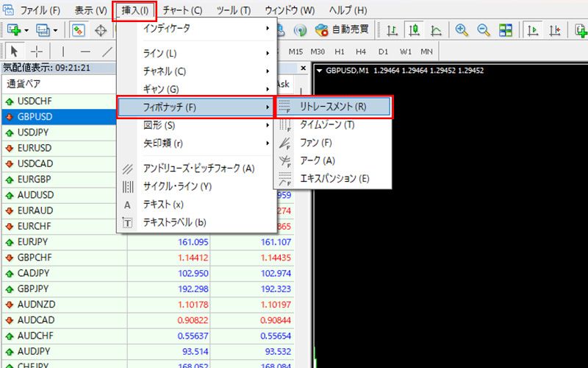Viewport: 588px width, 368px height.
Task: Toggle chart shift icon
Action: [x=555, y=30]
